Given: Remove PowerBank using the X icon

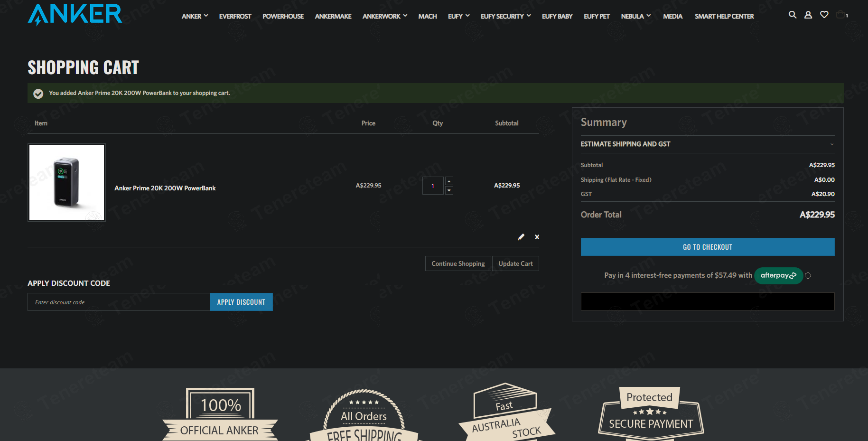Looking at the screenshot, I should pos(537,237).
